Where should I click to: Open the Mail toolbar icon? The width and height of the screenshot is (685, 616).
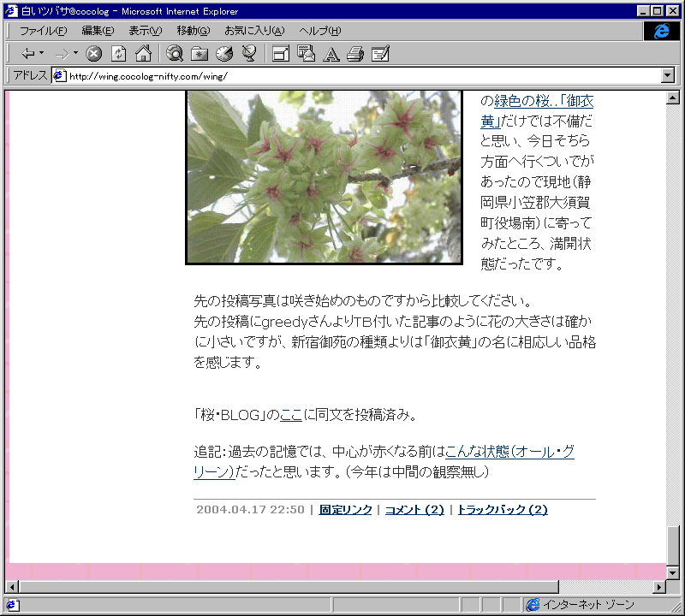click(306, 54)
